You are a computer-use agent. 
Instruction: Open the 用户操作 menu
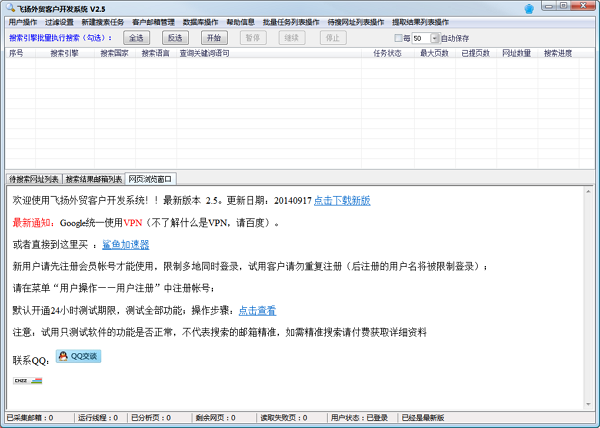[x=23, y=22]
